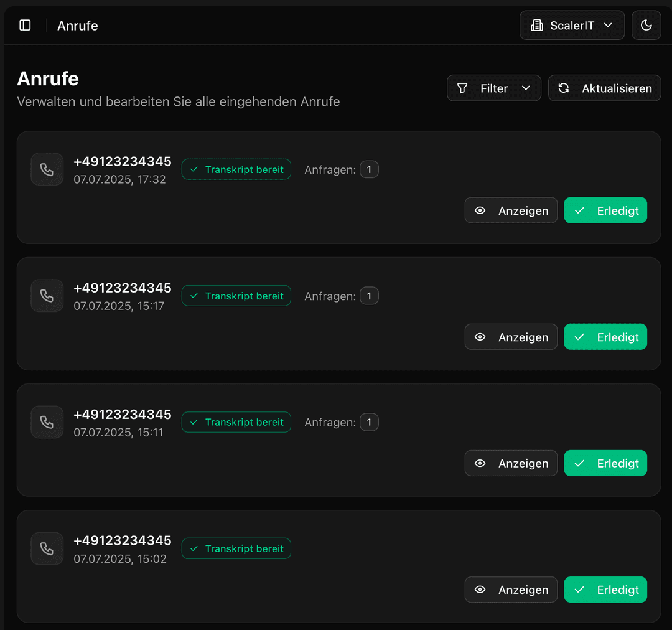Image resolution: width=672 pixels, height=630 pixels.
Task: Click the building icon beside ScalerIT
Action: tap(536, 26)
